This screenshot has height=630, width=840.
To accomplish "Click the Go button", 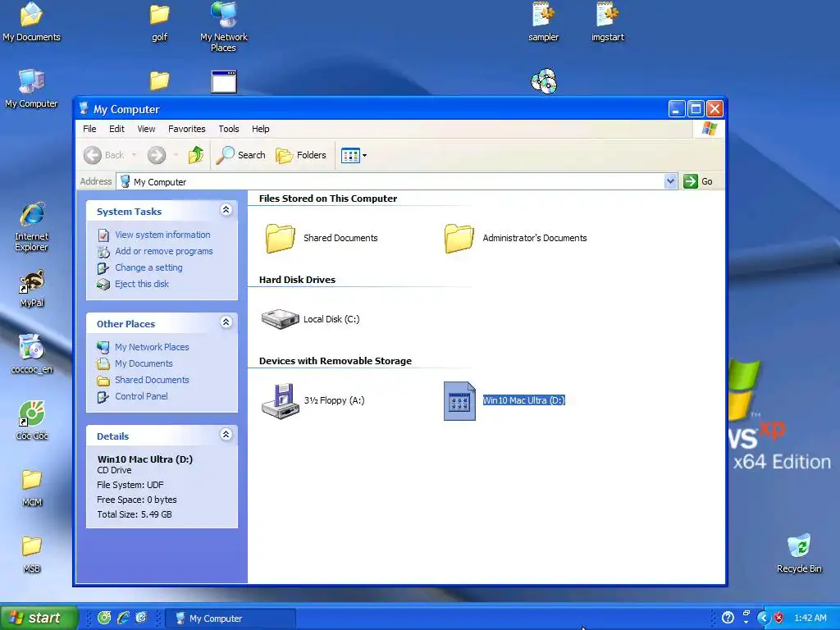I will (x=698, y=181).
